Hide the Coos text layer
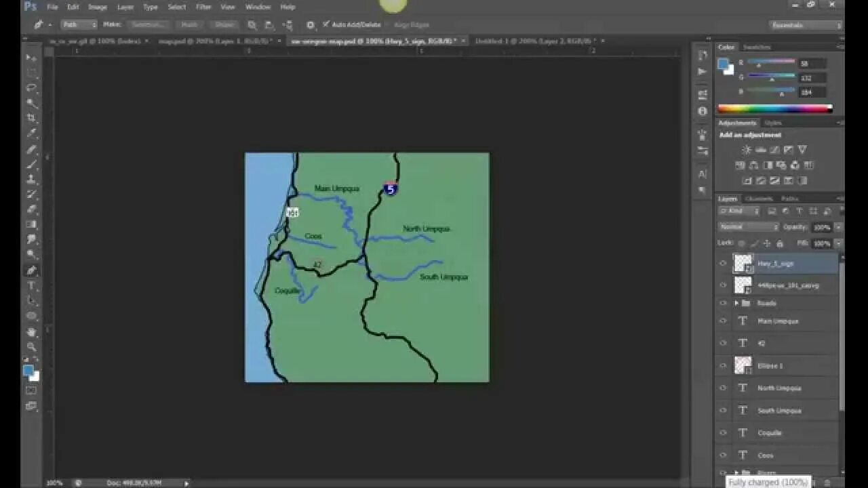Screen dimensions: 868x488 pos(723,455)
